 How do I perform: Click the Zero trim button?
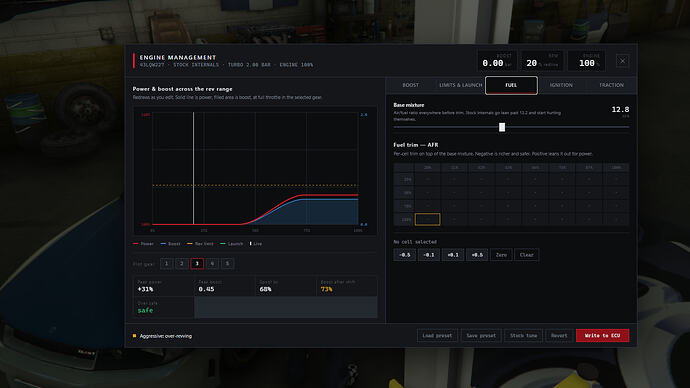point(501,255)
